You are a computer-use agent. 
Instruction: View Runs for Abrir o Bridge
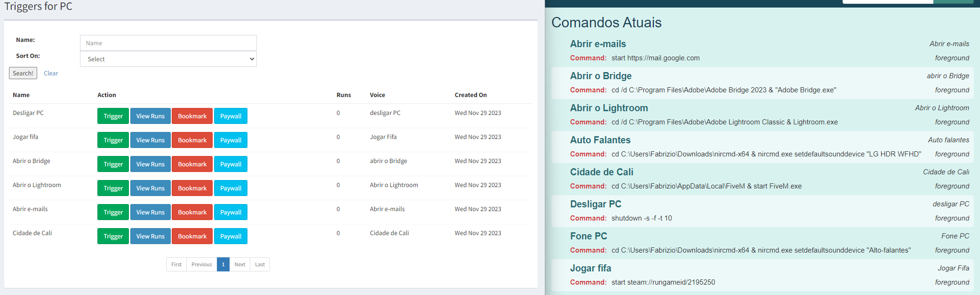coord(151,164)
